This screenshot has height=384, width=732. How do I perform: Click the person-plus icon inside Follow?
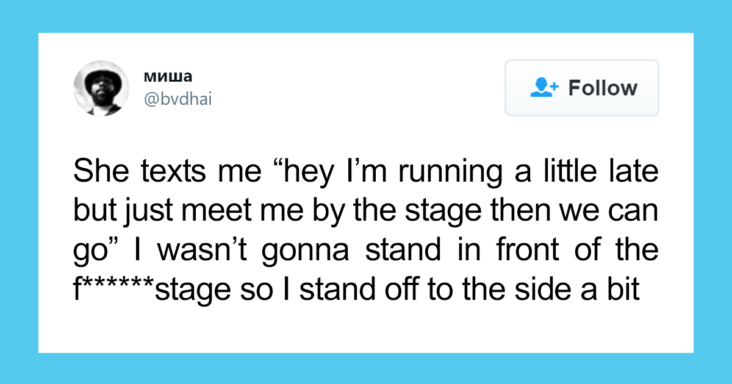point(544,87)
